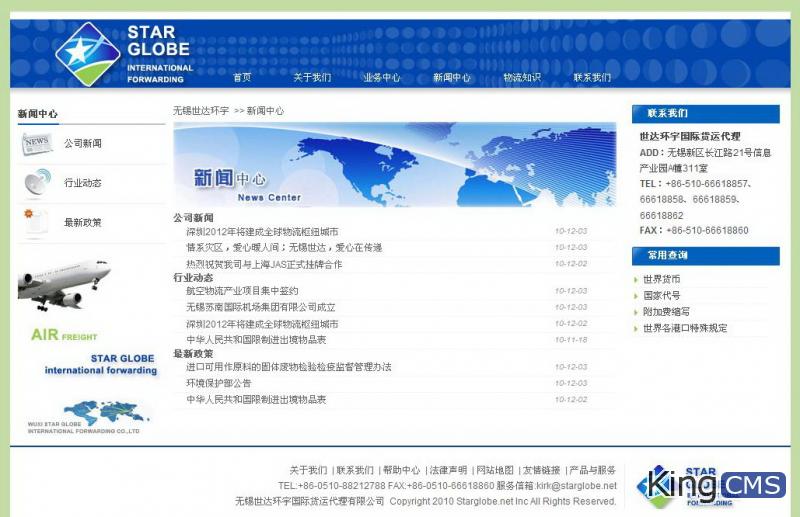This screenshot has height=517, width=800.
Task: Open news 无锡苏南国际机场集团有限公司成立
Action: click(261, 307)
